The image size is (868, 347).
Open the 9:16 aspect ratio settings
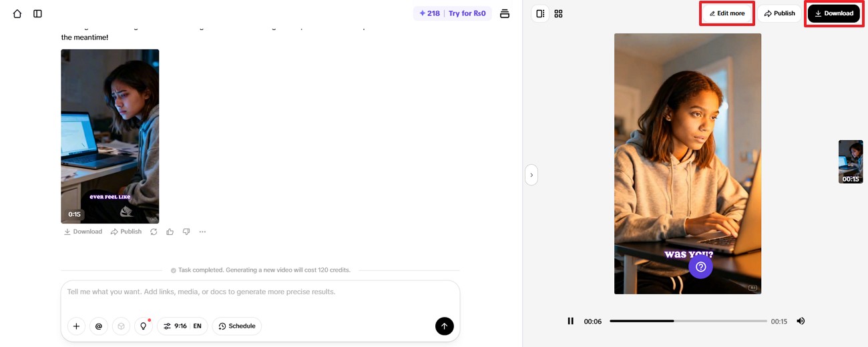click(174, 326)
